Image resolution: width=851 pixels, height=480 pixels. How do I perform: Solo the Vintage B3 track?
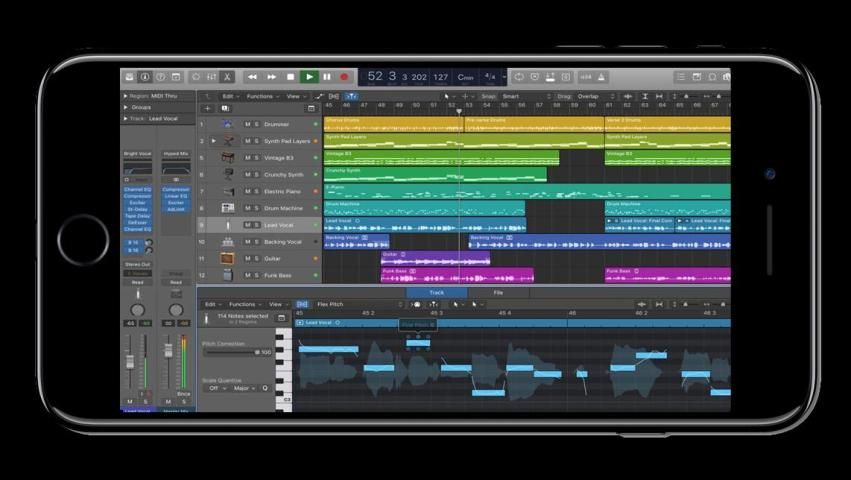257,158
